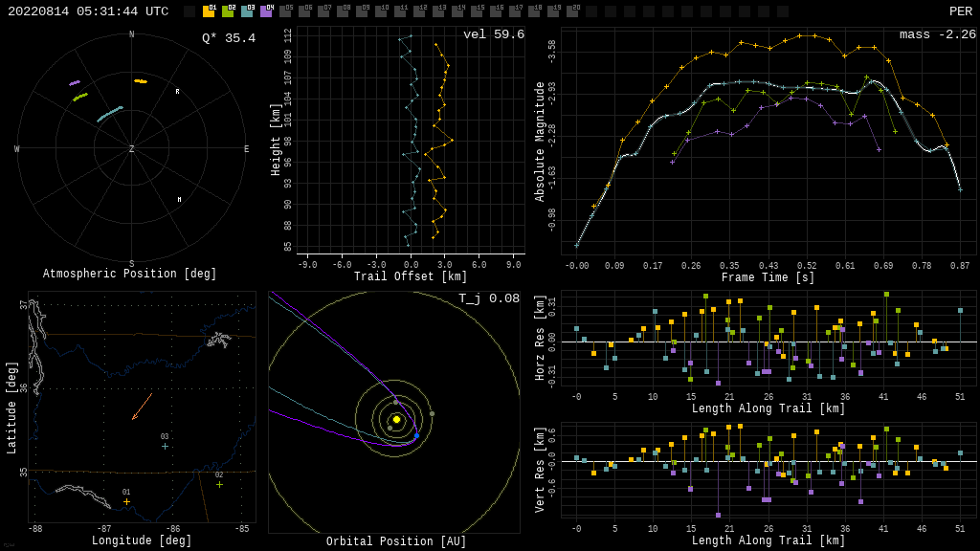980x551 pixels.
Task: Select the blue Earth dot on orbit
Action: tap(416, 436)
